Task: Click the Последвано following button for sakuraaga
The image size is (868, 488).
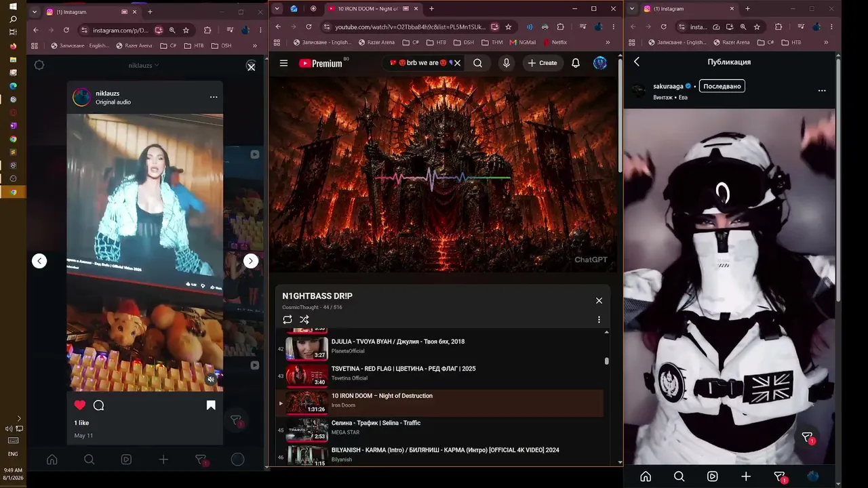Action: tap(722, 86)
